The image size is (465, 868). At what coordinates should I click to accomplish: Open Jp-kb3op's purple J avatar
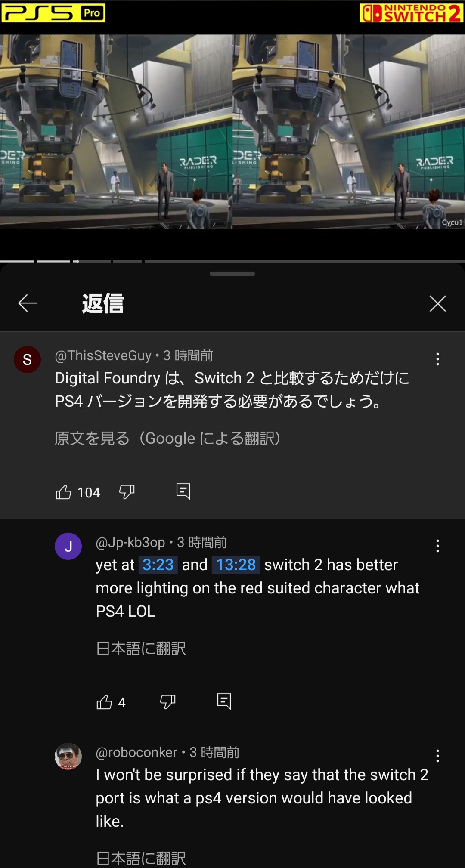pyautogui.click(x=68, y=546)
